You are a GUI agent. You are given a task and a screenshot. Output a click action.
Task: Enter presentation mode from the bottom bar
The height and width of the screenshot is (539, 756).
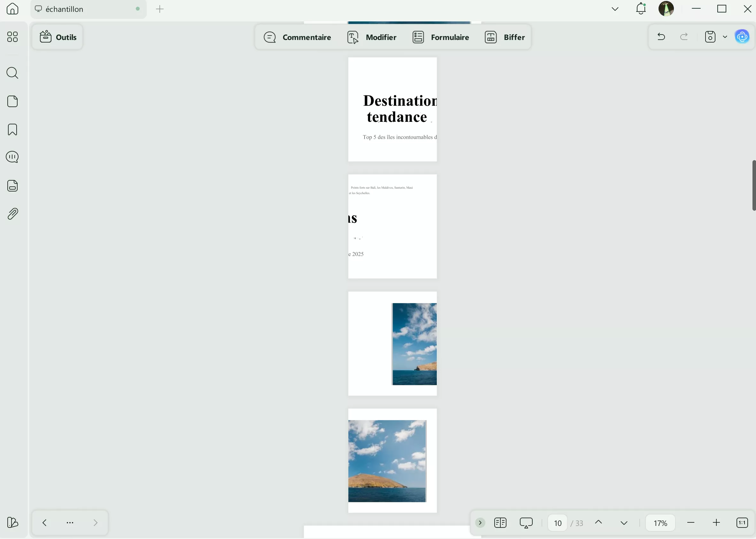tap(526, 522)
